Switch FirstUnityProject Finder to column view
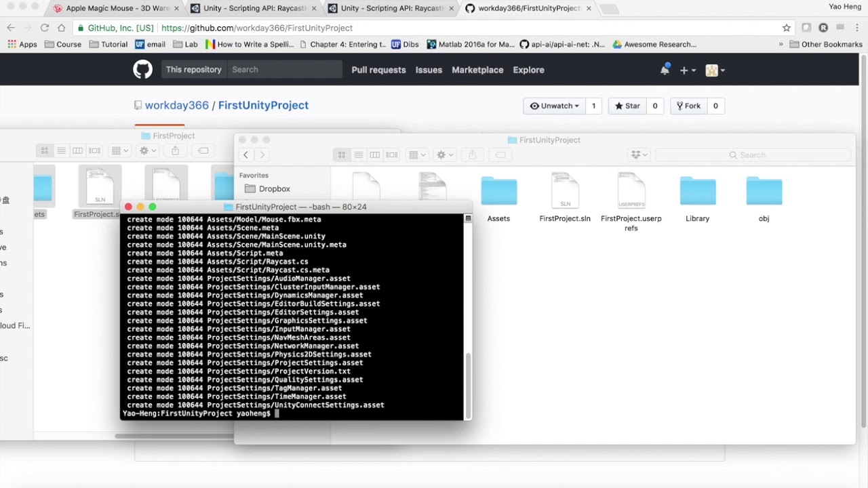The width and height of the screenshot is (868, 488). pyautogui.click(x=375, y=155)
